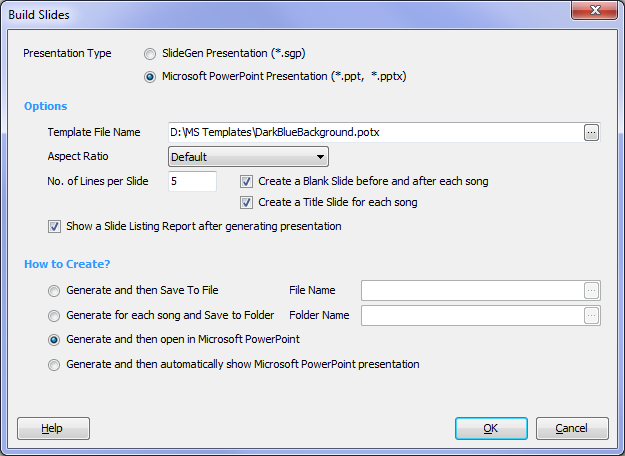
Task: Click the Folder Name browse ellipsis button
Action: pyautogui.click(x=591, y=316)
